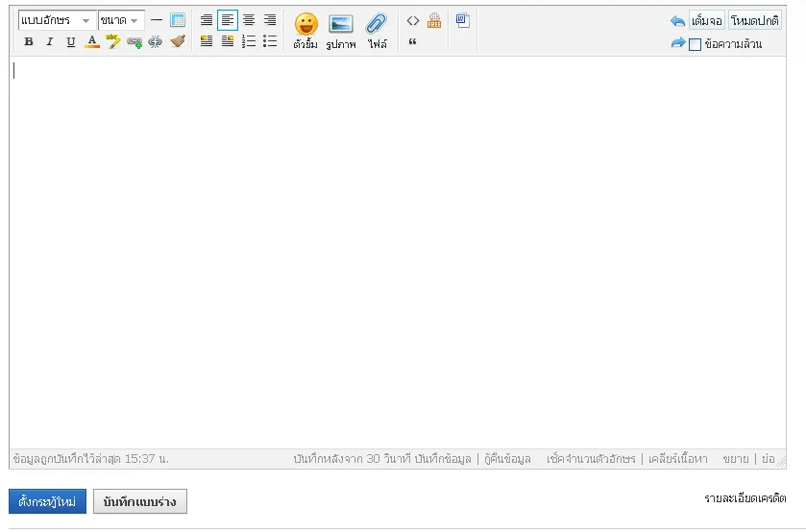
Task: Paste from Word document icon
Action: (x=463, y=20)
